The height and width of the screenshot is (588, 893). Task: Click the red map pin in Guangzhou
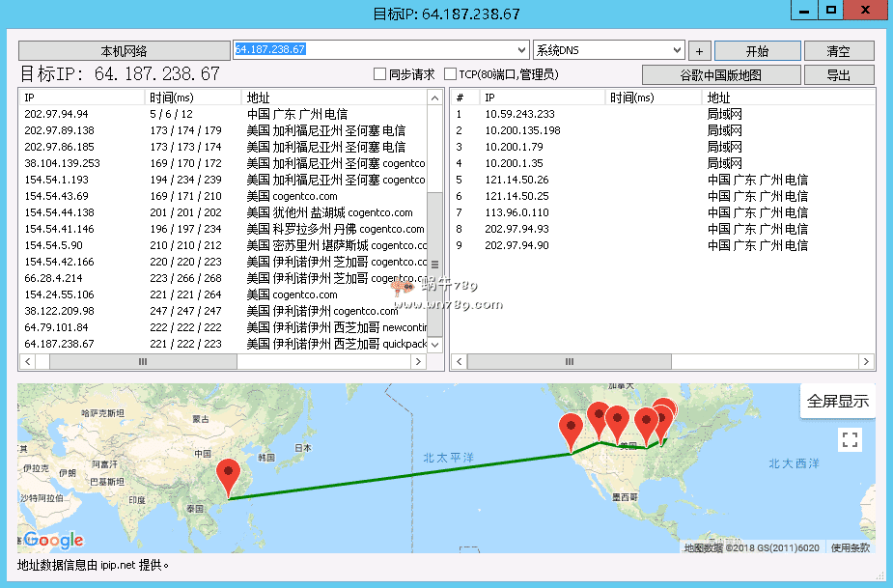(229, 476)
